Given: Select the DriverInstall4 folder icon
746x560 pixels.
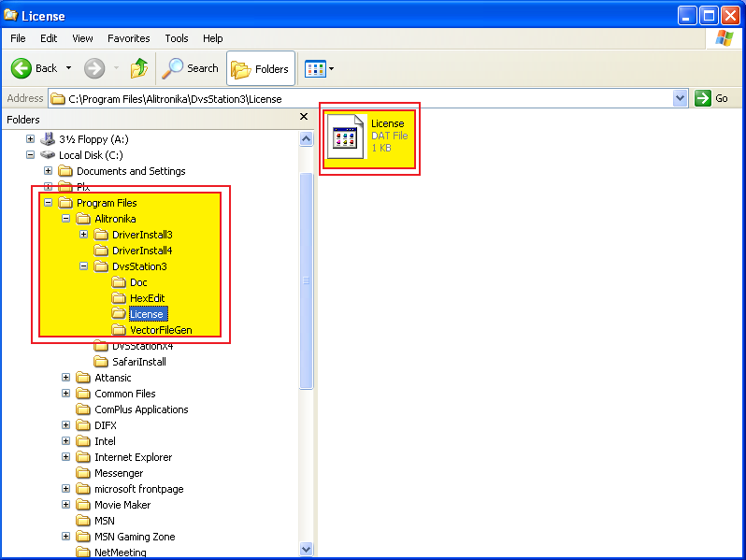Looking at the screenshot, I should click(x=101, y=251).
